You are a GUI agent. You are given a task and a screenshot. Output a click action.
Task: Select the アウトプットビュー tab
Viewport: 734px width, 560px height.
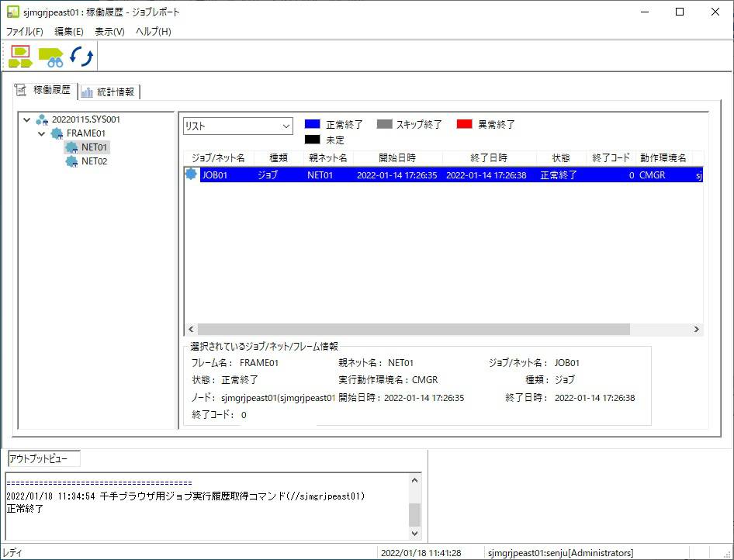click(44, 459)
